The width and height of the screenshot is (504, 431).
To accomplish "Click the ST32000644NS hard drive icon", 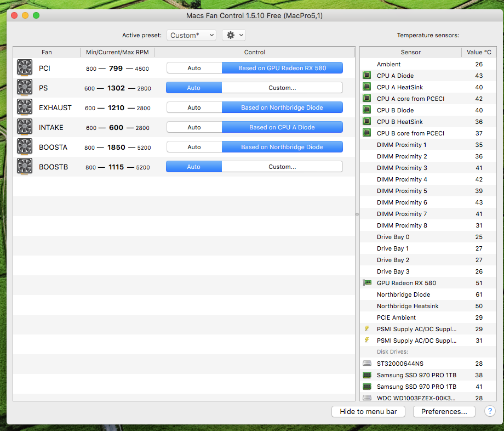I will [366, 363].
